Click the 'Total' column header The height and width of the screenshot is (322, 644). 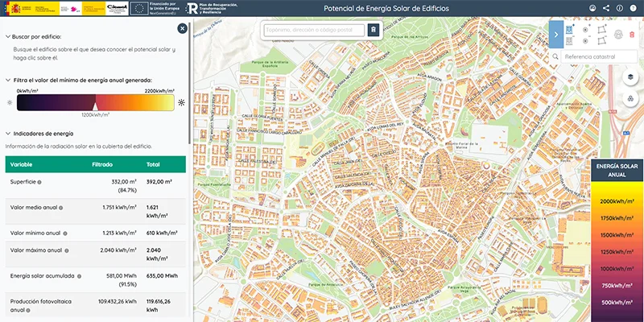click(153, 165)
